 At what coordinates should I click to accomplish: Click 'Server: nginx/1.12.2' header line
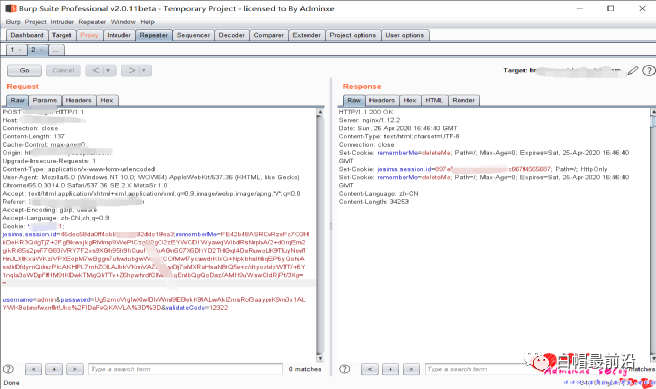point(369,120)
